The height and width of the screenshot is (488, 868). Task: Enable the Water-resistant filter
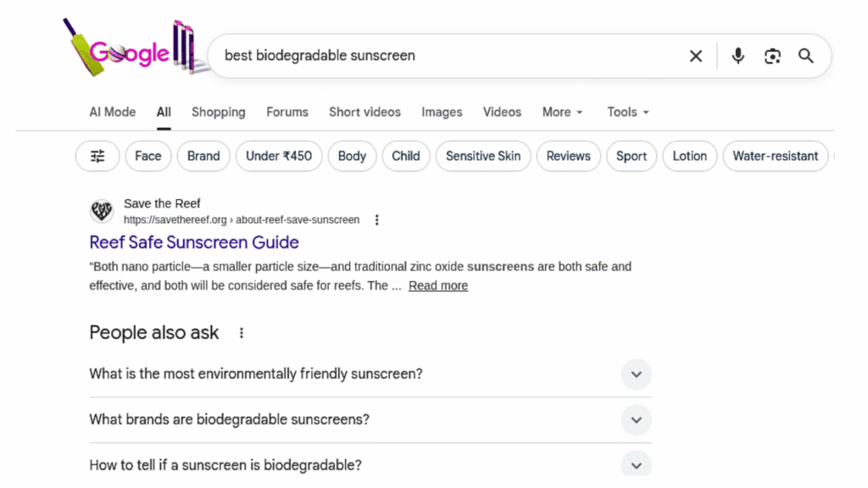(775, 156)
